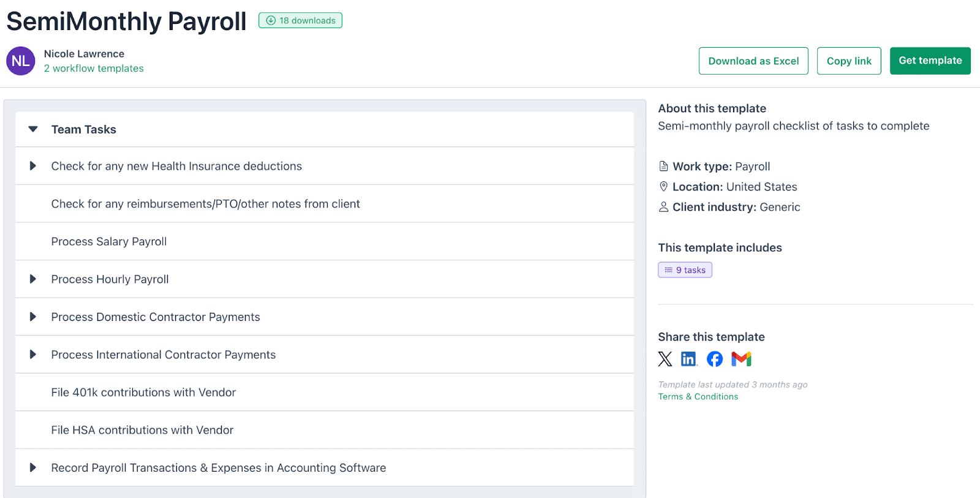Click Process Domestic Contractor Payments label
The image size is (980, 498).
pos(156,317)
